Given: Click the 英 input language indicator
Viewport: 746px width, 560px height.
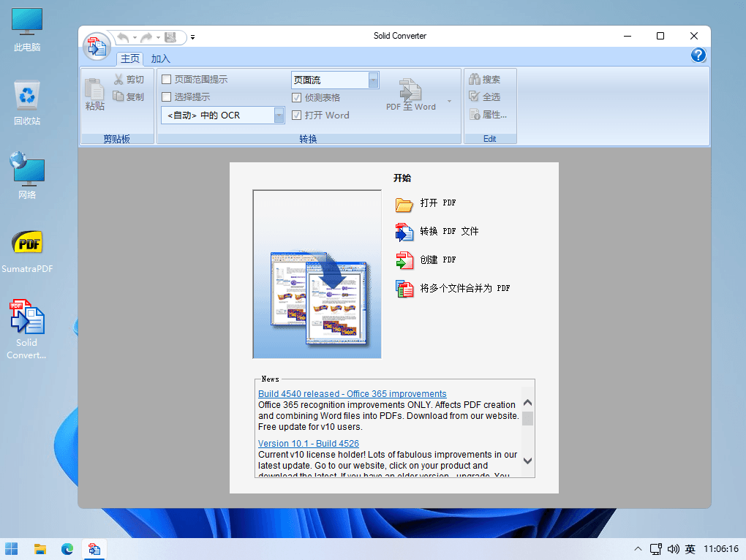Looking at the screenshot, I should [690, 549].
